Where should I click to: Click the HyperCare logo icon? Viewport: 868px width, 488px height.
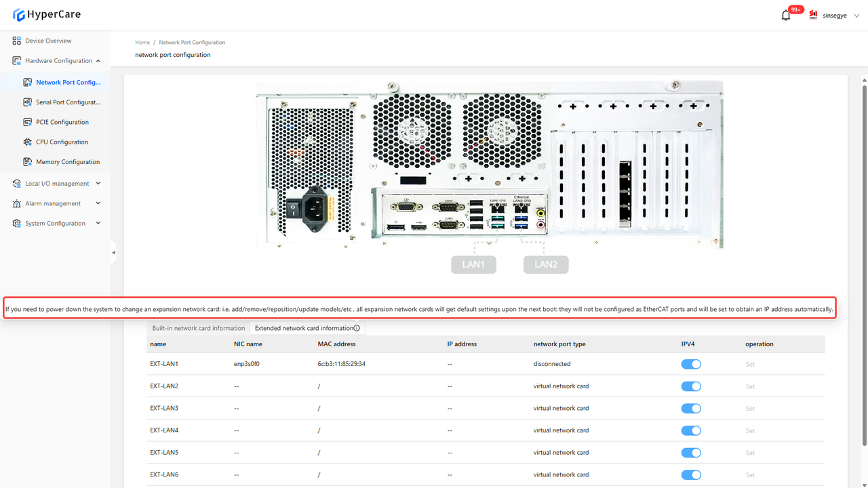19,15
